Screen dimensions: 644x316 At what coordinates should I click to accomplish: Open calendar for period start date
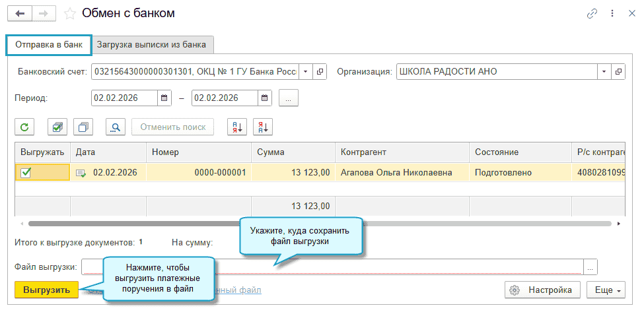[164, 98]
